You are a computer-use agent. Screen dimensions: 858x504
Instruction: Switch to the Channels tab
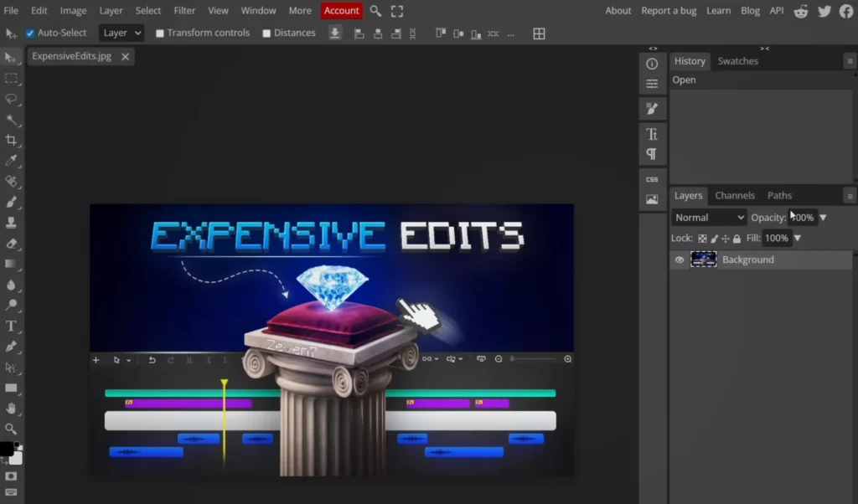(735, 195)
